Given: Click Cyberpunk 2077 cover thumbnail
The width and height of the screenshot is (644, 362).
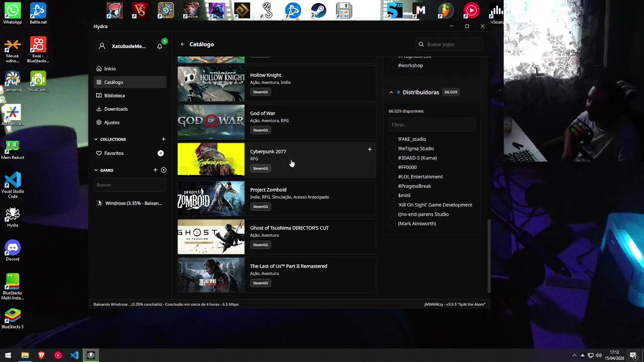Looking at the screenshot, I should tap(211, 159).
